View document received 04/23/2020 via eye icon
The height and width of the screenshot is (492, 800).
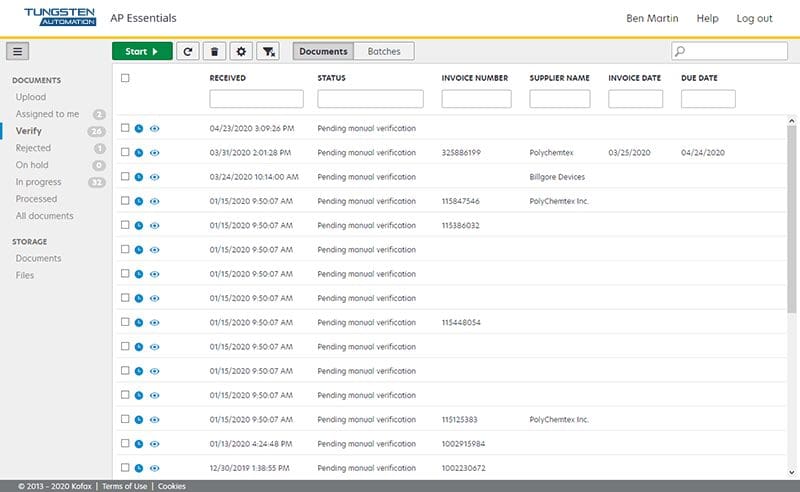coord(155,129)
